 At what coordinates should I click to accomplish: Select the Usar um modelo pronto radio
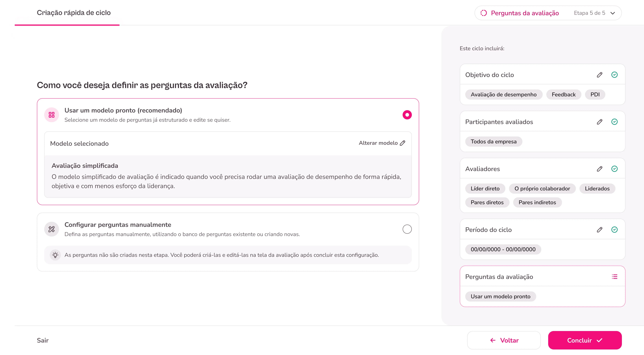(x=407, y=115)
